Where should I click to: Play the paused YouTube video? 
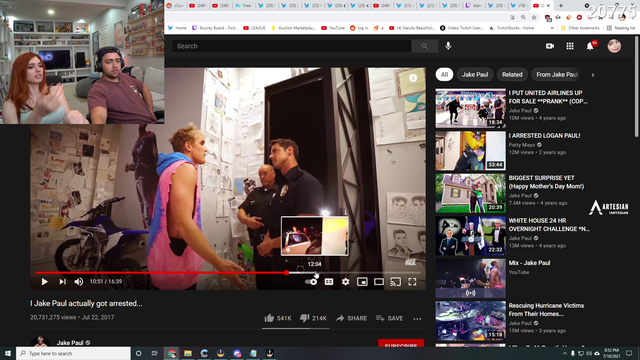point(44,282)
